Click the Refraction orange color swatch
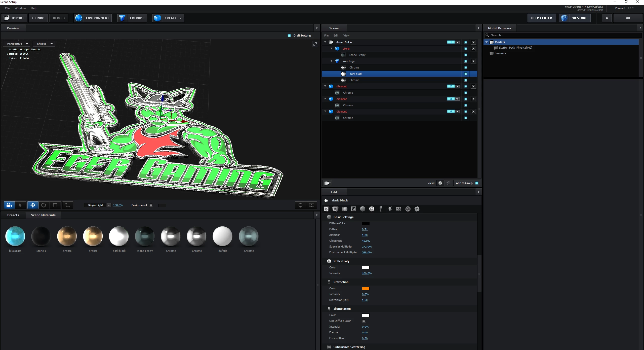This screenshot has height=350, width=644. 366,289
